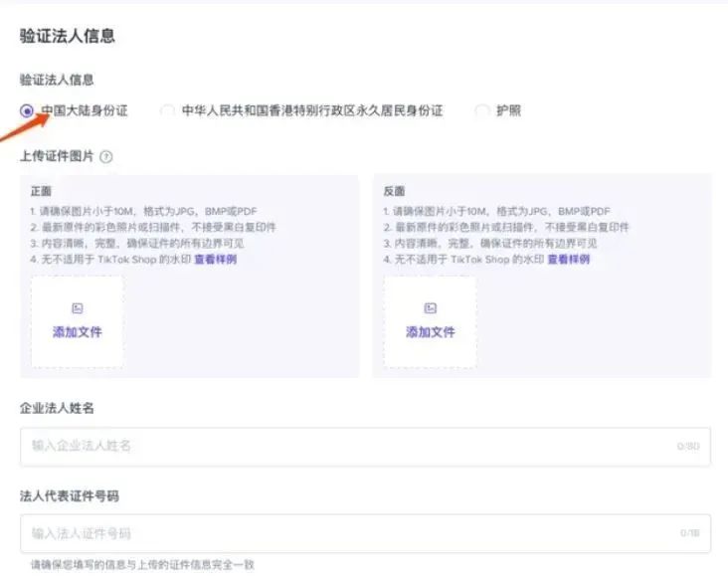Open the 查看样例 link in the 反面 panel
This screenshot has height=581, width=728.
pyautogui.click(x=568, y=260)
